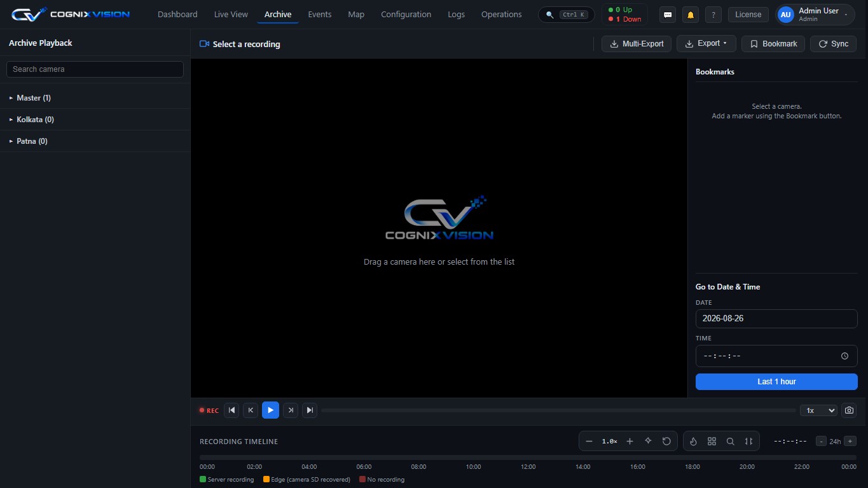Click the No recording legend
Viewport: 868px width, 488px height.
[382, 480]
